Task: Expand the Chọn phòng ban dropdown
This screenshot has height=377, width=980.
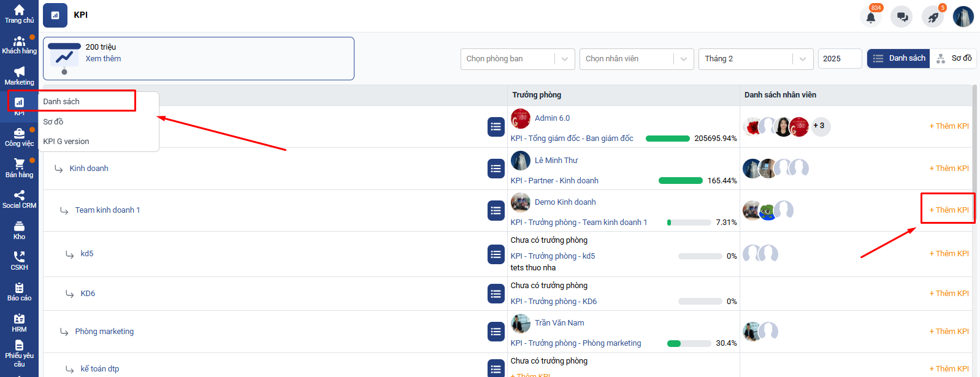Action: [517, 59]
